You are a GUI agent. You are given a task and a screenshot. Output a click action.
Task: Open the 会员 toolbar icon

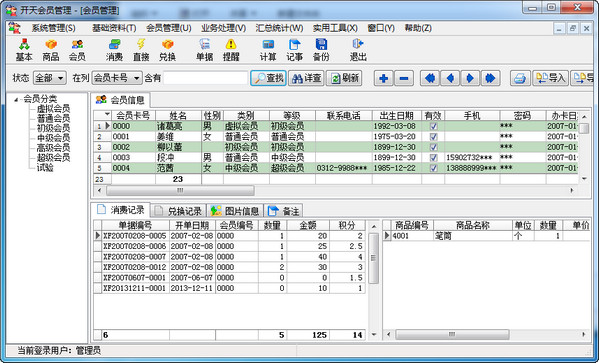point(77,50)
